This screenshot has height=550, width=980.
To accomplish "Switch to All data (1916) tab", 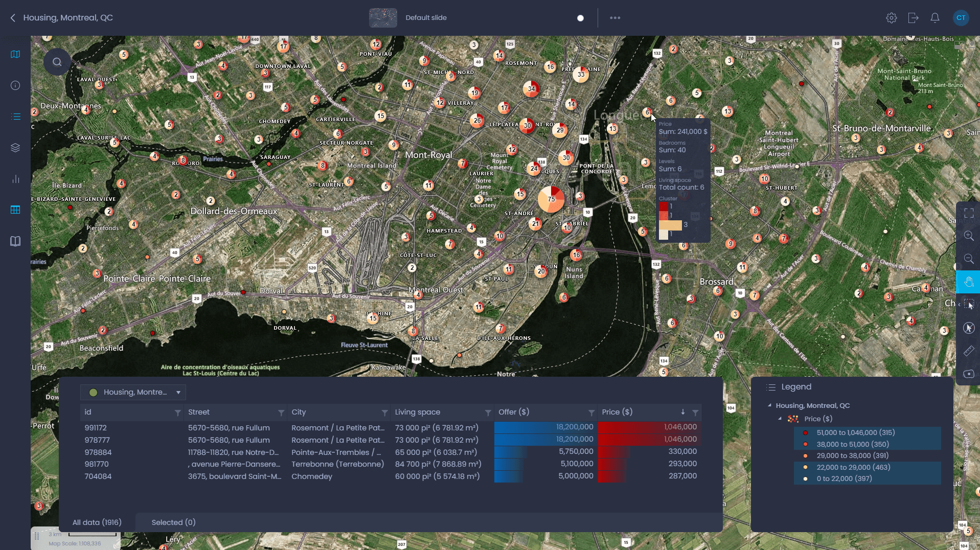I will point(97,522).
